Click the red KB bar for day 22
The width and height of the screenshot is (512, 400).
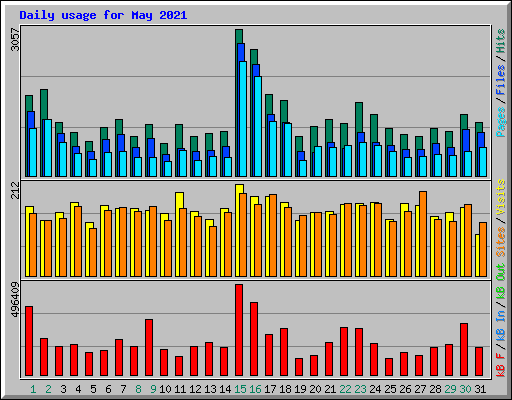point(344,352)
